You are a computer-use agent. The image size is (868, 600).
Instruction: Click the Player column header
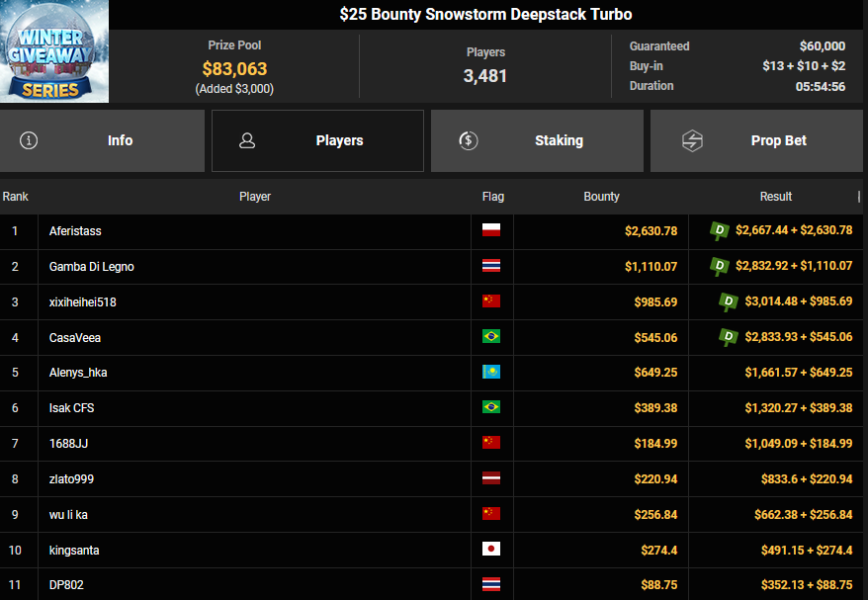pos(254,197)
